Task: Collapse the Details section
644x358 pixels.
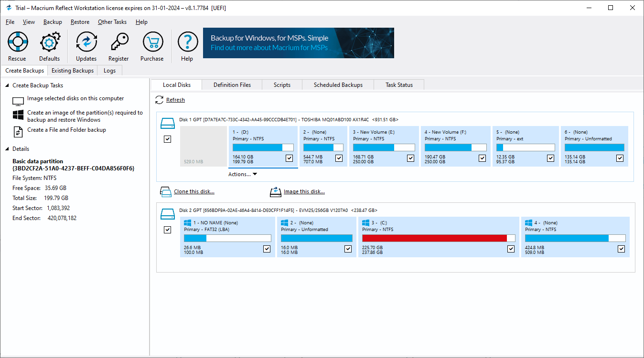Action: 7,149
